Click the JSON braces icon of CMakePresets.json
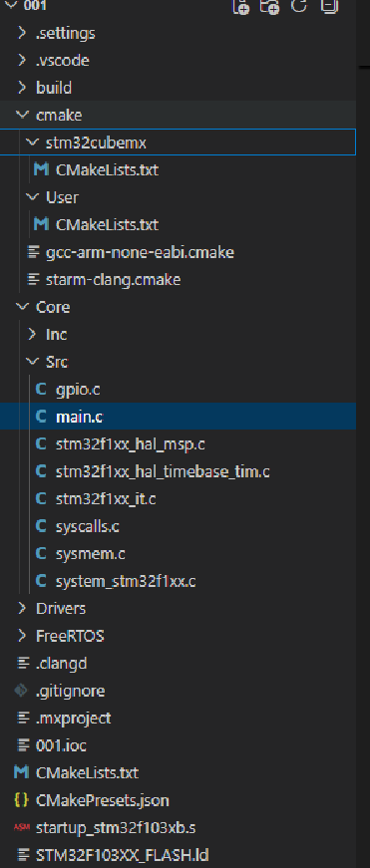Screen dimensions: 370x868 pos(21,800)
